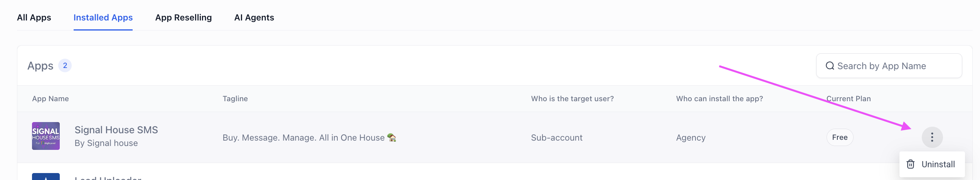Choose Uninstall from the dropdown menu
The image size is (980, 180).
[938, 164]
